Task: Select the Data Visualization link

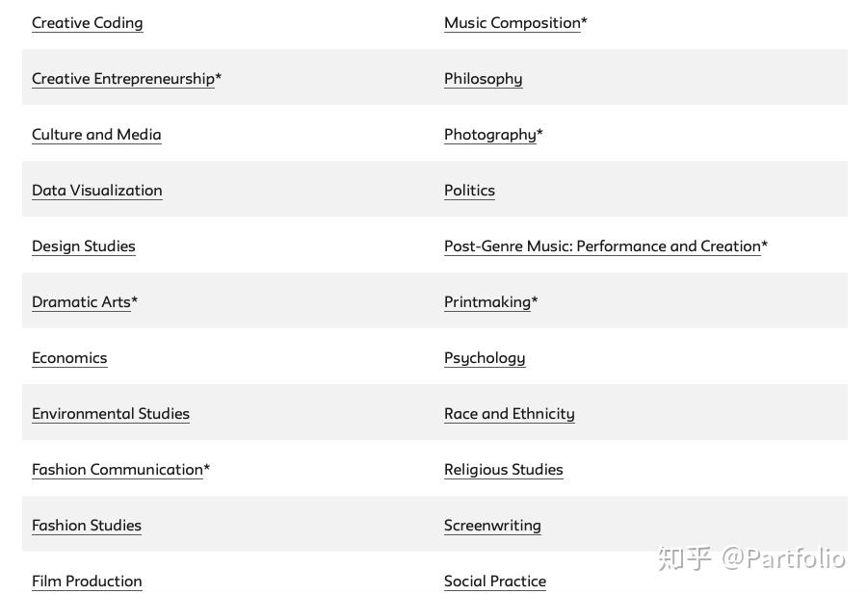Action: click(96, 191)
